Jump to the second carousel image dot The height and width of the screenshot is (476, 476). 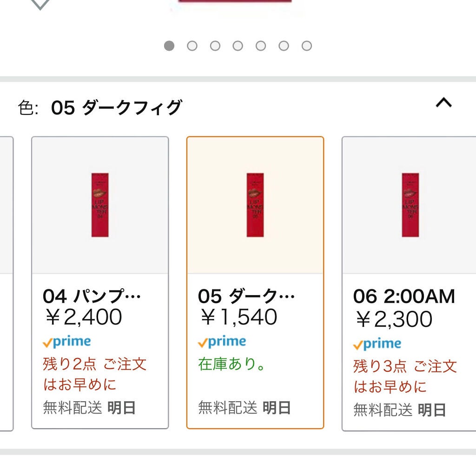coord(192,46)
